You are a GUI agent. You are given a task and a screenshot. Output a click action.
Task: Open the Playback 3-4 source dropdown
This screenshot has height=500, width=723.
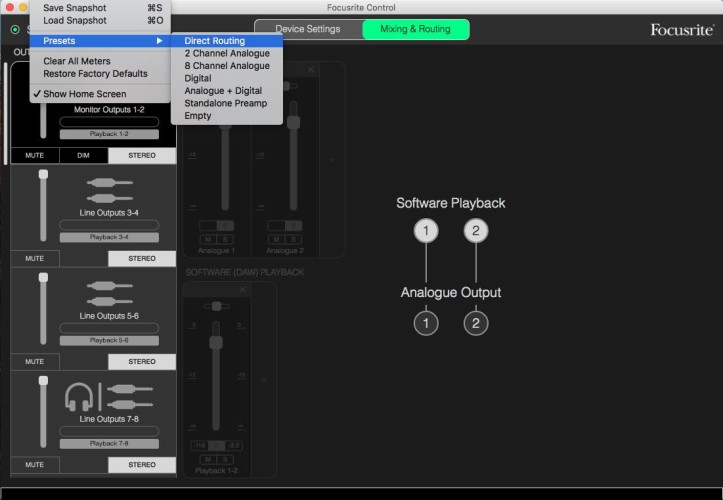109,237
